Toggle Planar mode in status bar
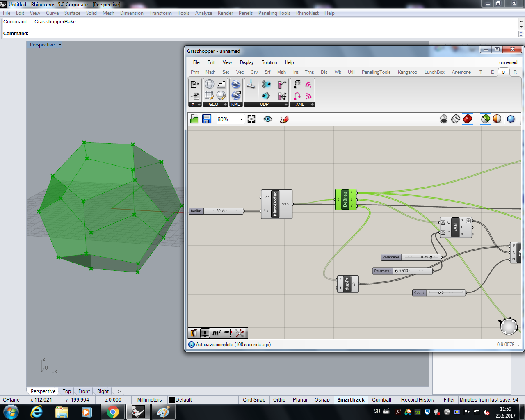525x420 pixels. (300, 400)
